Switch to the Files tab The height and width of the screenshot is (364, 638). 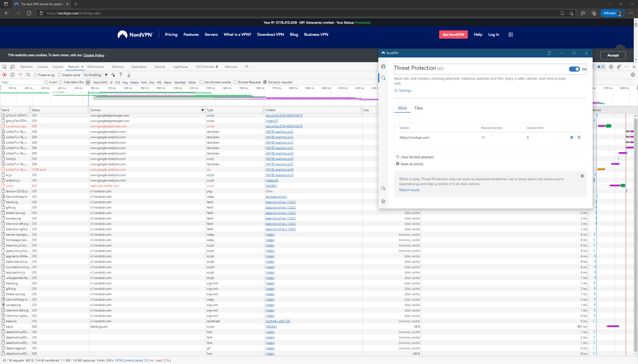click(x=418, y=108)
